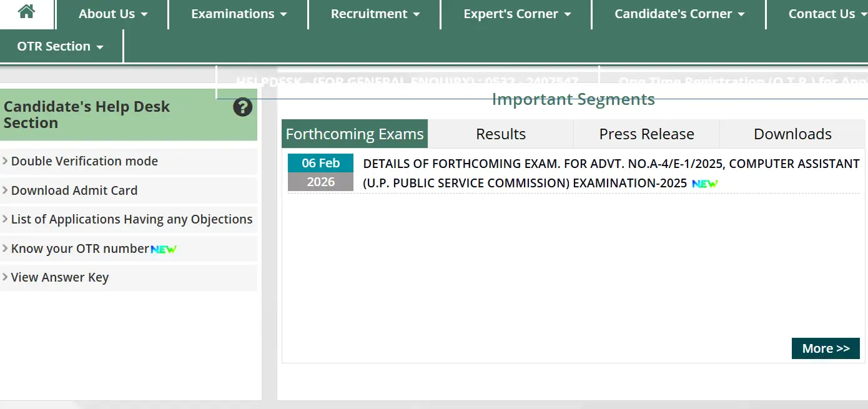This screenshot has width=868, height=409.
Task: Open the Press Release tab
Action: [646, 134]
